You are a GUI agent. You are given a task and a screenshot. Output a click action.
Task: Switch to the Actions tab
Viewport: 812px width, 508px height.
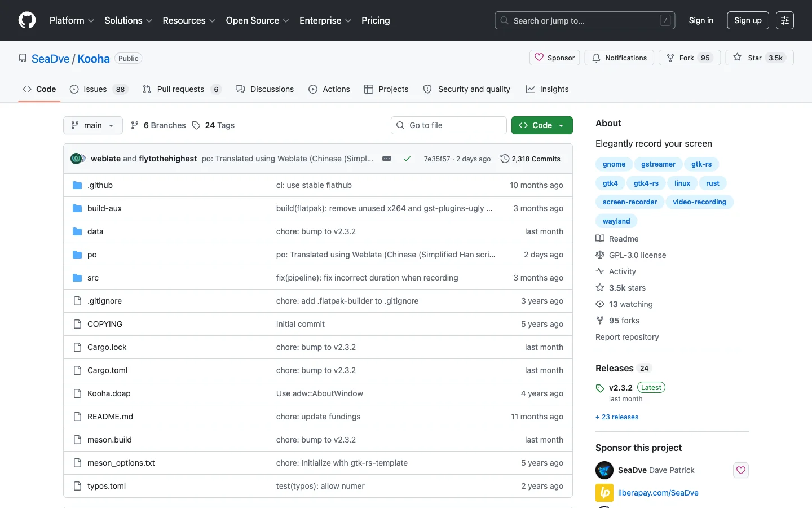click(x=329, y=89)
